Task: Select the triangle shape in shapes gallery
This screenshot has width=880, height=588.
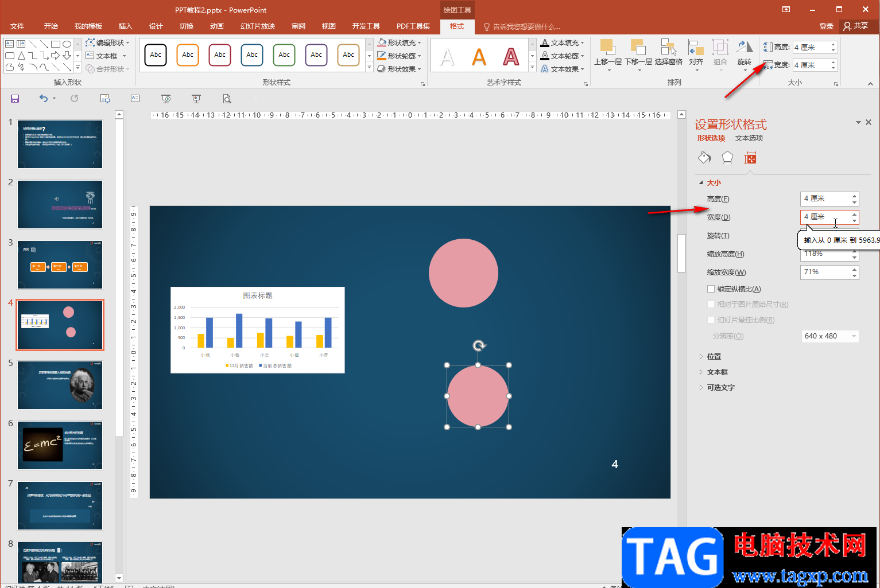Action: (x=21, y=56)
